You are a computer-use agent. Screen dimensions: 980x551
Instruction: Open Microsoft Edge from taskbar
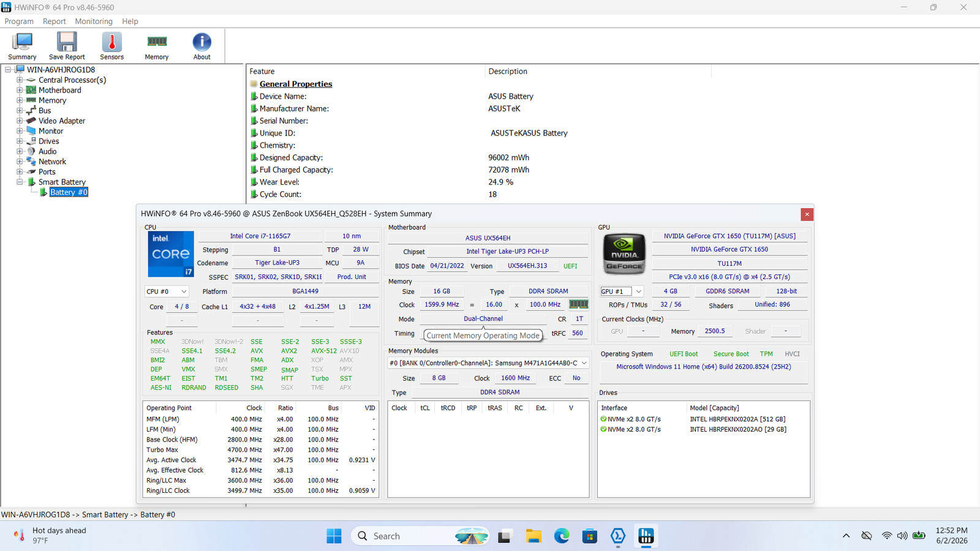click(562, 536)
